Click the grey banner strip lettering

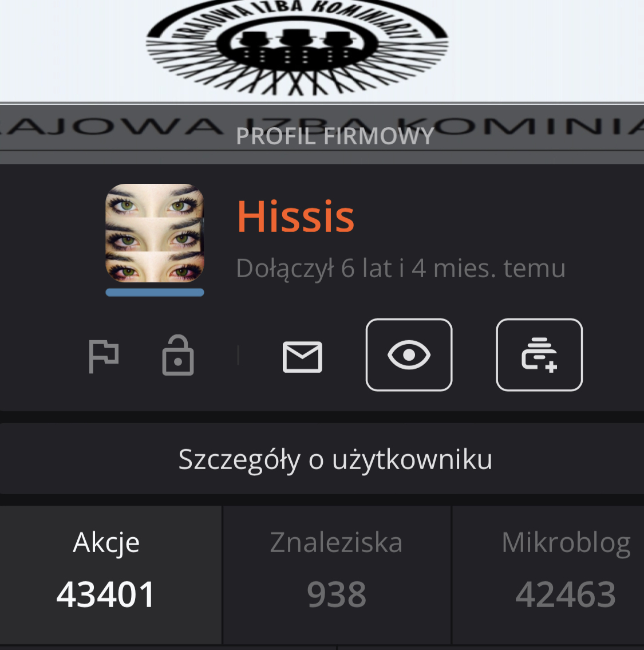[x=322, y=125]
